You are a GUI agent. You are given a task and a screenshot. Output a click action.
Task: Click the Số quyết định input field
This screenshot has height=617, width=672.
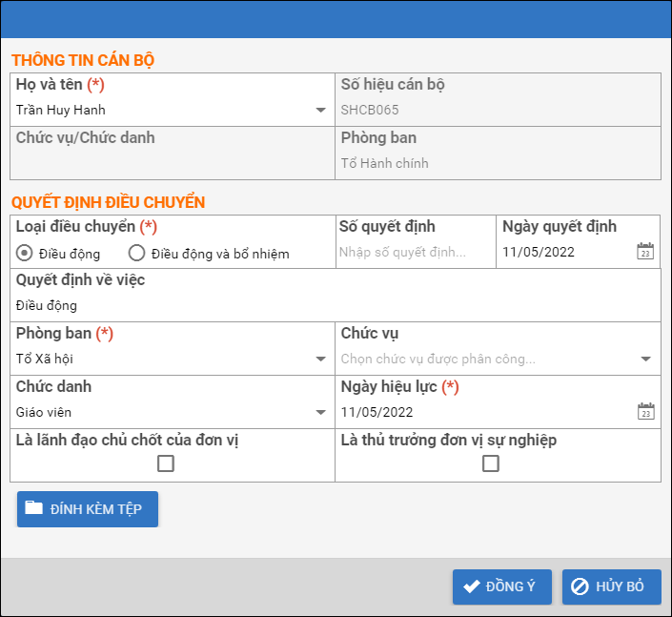pos(415,253)
